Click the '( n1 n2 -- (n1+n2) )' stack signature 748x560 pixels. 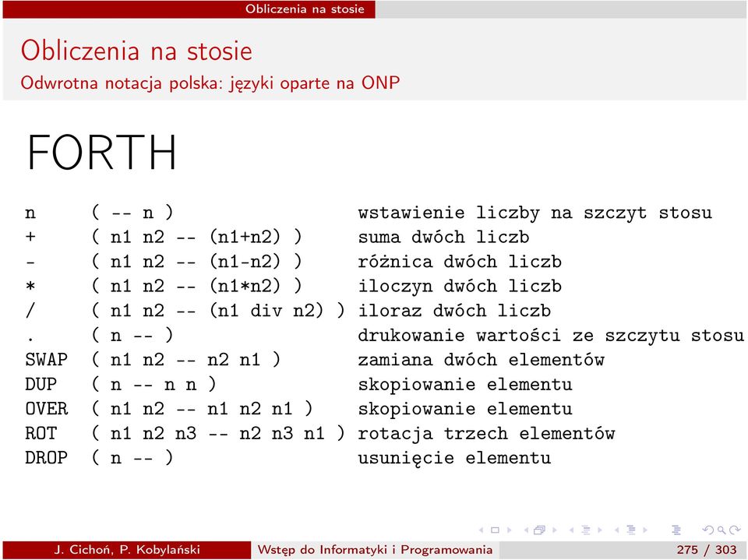(196, 237)
